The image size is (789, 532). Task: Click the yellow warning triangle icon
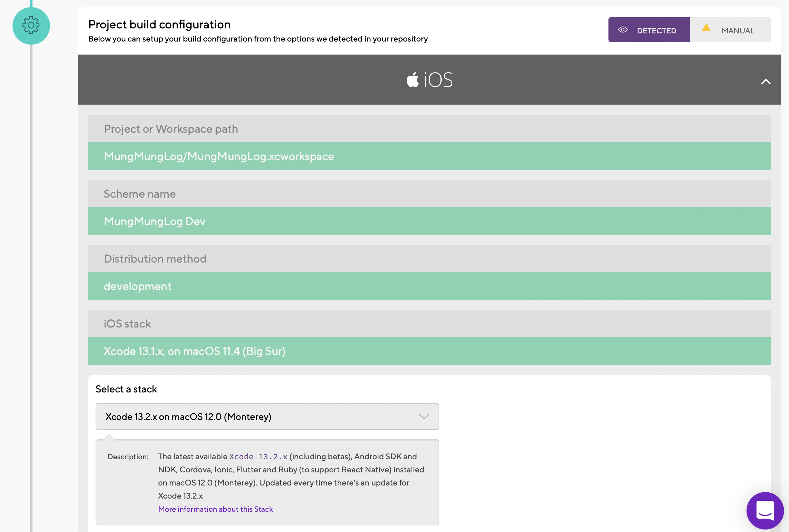click(x=706, y=27)
